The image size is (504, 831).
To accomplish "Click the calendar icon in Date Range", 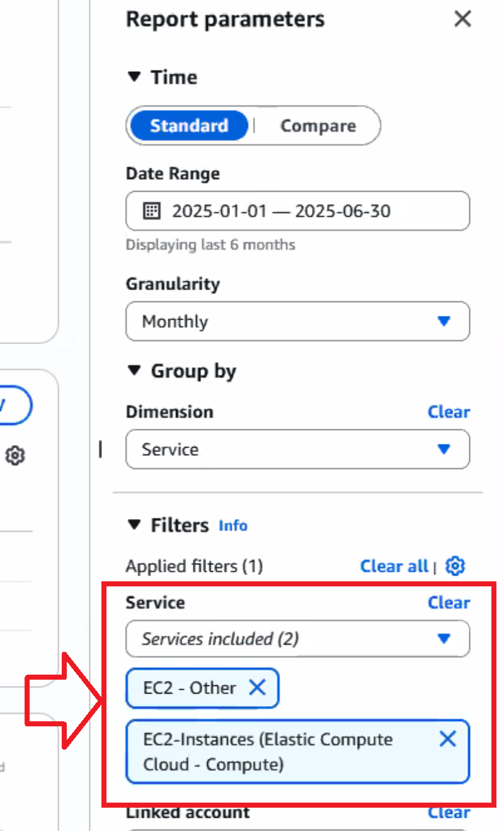I will coord(152,211).
